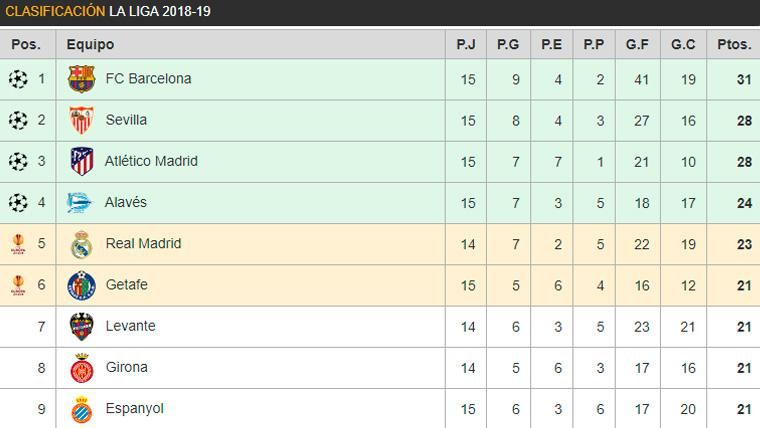Screen dimensions: 760x428
Task: Click the Atlético Madrid club crest
Action: tap(81, 161)
